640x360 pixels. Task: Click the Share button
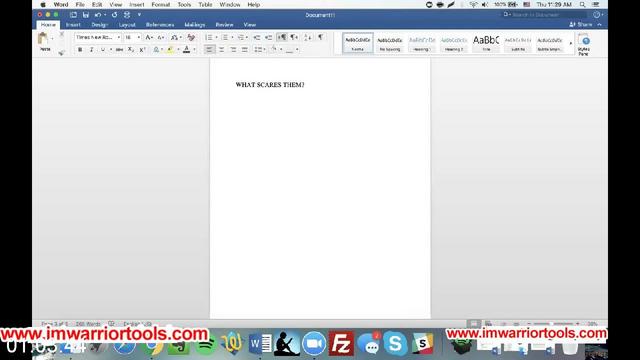click(581, 24)
